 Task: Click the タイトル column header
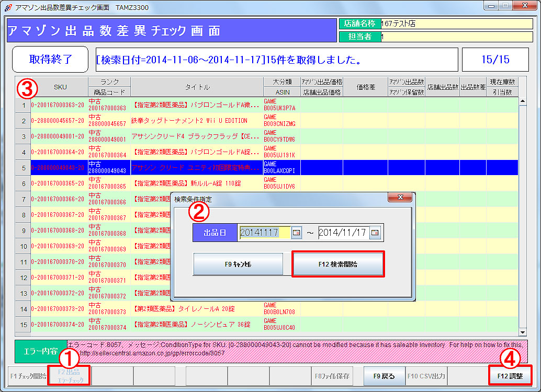coord(197,87)
